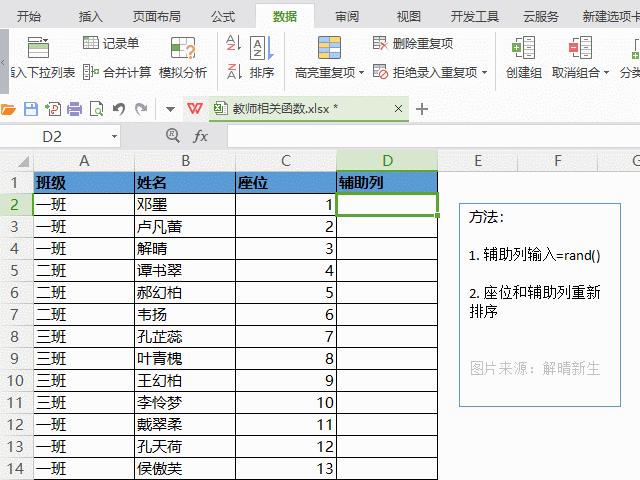Expand the 高亮重复项 dropdown arrow
Screen dimensions: 640x480
[361, 73]
